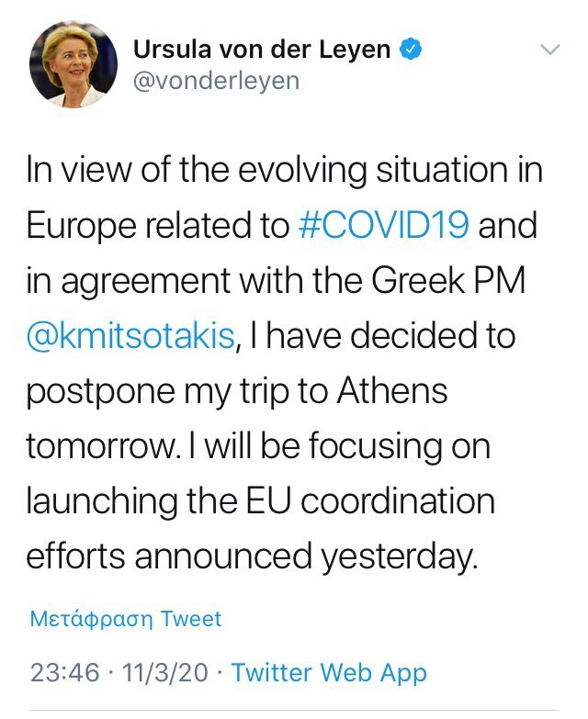The image size is (588, 719).
Task: Open Ursula von der Leyen's profile photo
Action: tap(73, 64)
